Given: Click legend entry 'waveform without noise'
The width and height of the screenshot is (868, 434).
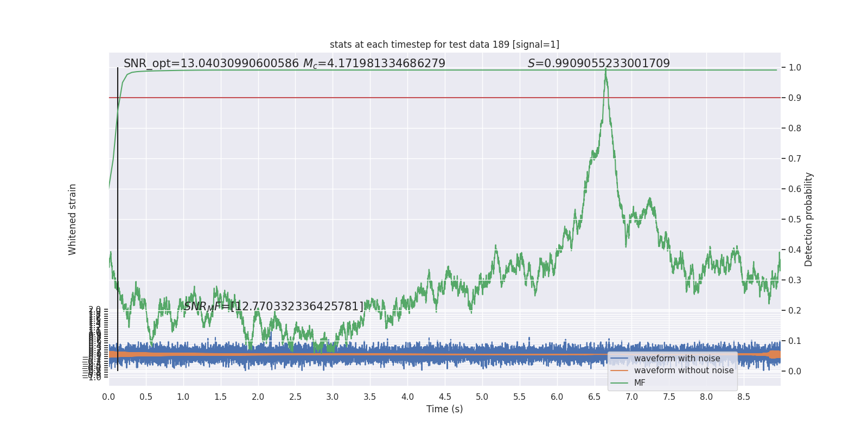Looking at the screenshot, I should [684, 371].
